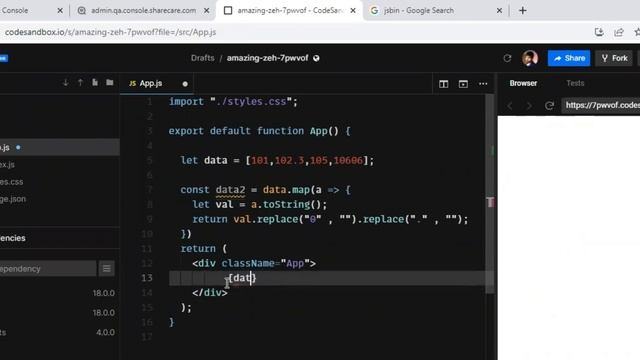The image size is (640, 360).
Task: Click line number 13 in gutter
Action: [147, 278]
